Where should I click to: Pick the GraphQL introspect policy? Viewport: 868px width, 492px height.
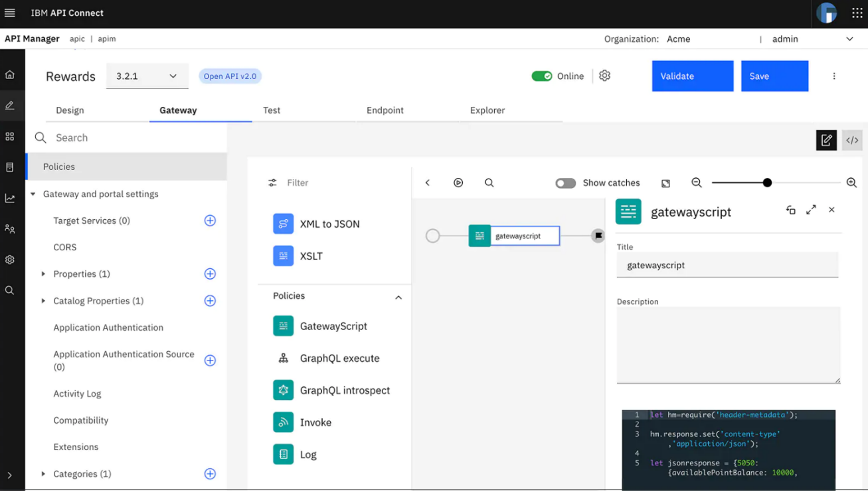coord(331,390)
